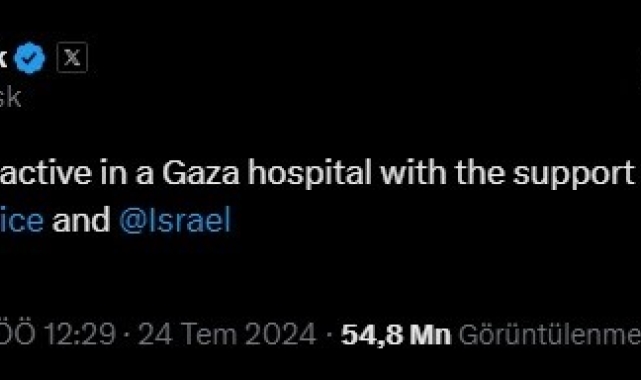Click "and" between the two mentions

[x=81, y=220]
